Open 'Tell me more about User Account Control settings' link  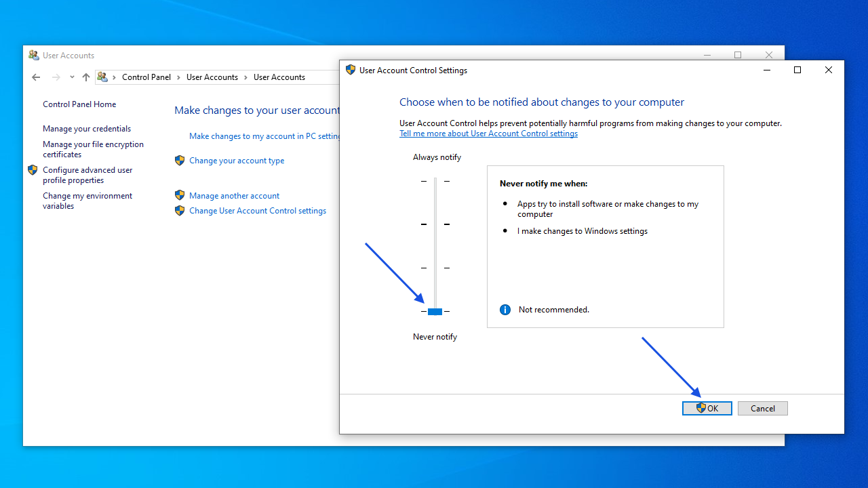(x=488, y=134)
